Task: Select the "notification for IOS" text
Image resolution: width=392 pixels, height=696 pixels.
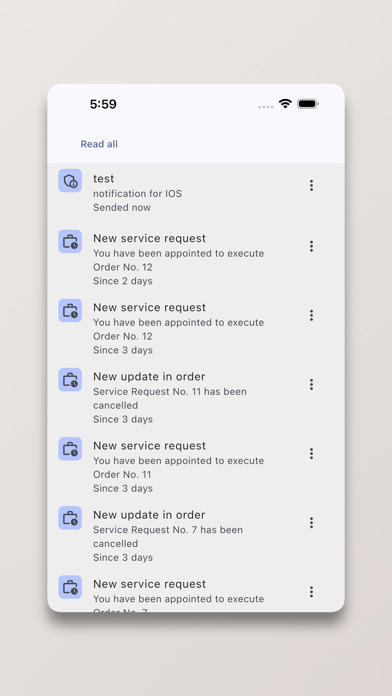Action: point(137,194)
